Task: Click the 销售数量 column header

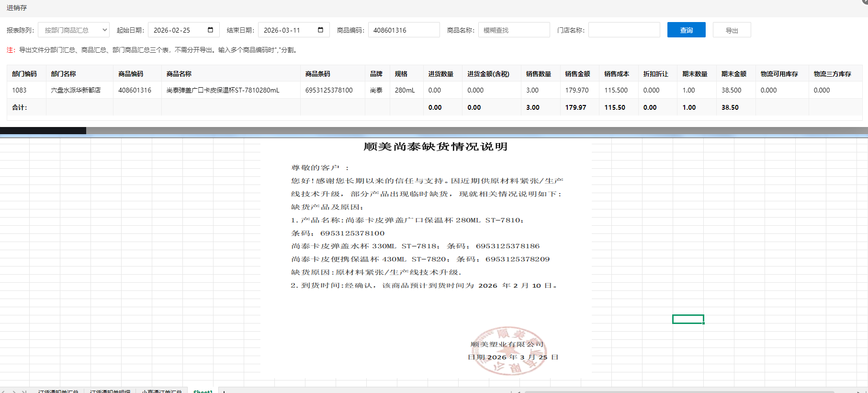Action: [539, 74]
